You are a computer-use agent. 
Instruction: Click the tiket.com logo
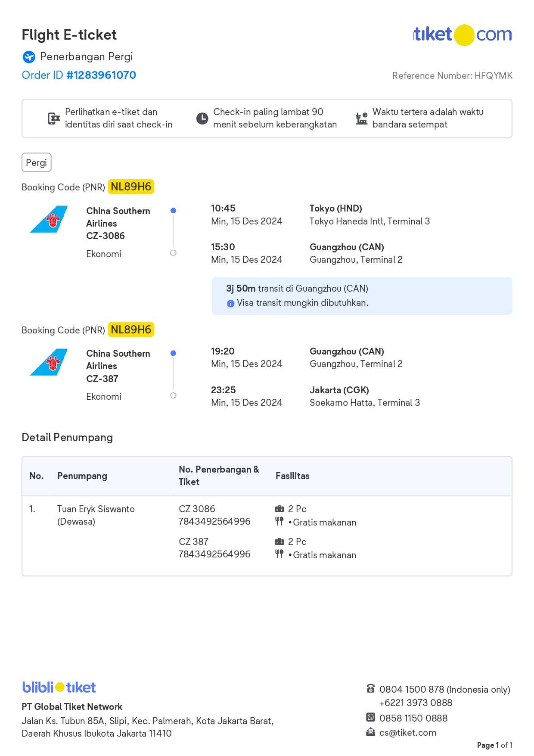(x=463, y=35)
